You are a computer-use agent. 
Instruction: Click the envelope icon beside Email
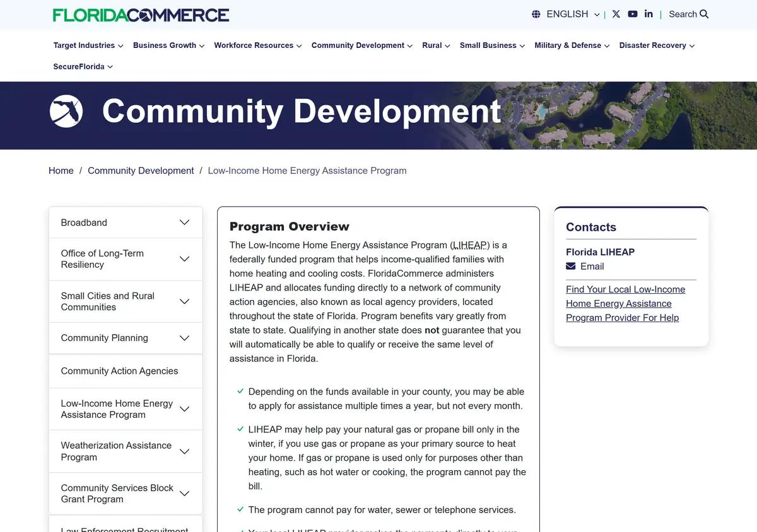point(571,266)
